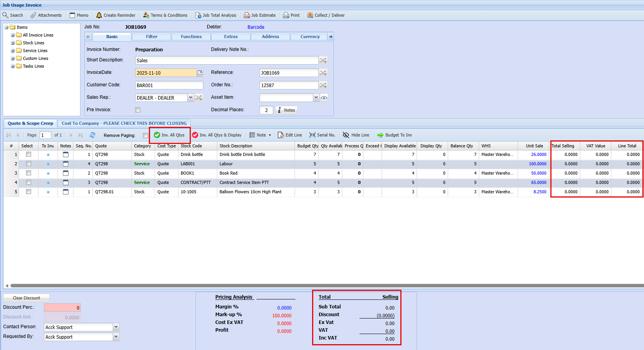
Task: Click the Barcode link
Action: coord(256,27)
